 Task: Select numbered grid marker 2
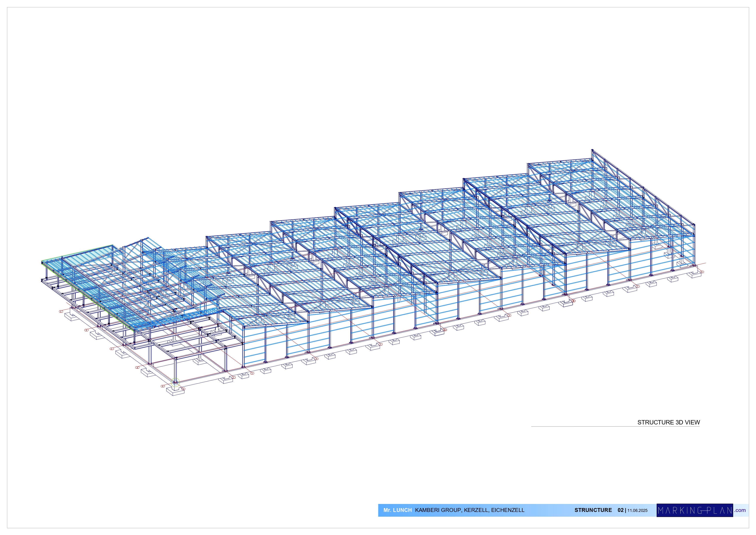coord(234,377)
